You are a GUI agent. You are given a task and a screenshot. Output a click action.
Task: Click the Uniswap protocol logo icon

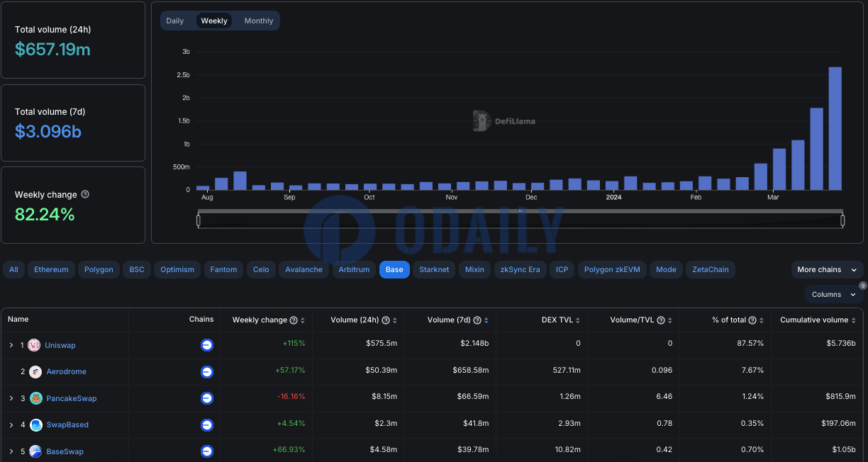point(35,345)
